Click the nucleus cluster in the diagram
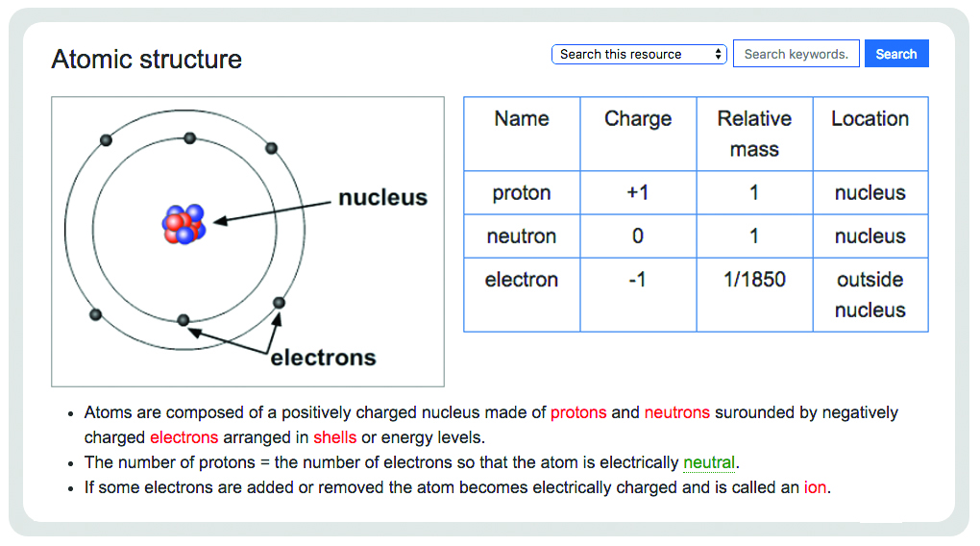 [184, 224]
